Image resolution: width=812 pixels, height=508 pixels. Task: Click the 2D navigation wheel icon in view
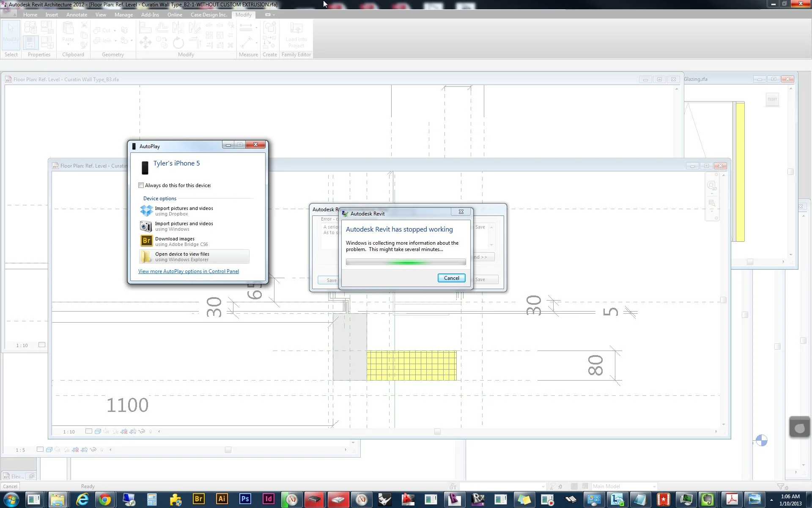click(x=712, y=185)
